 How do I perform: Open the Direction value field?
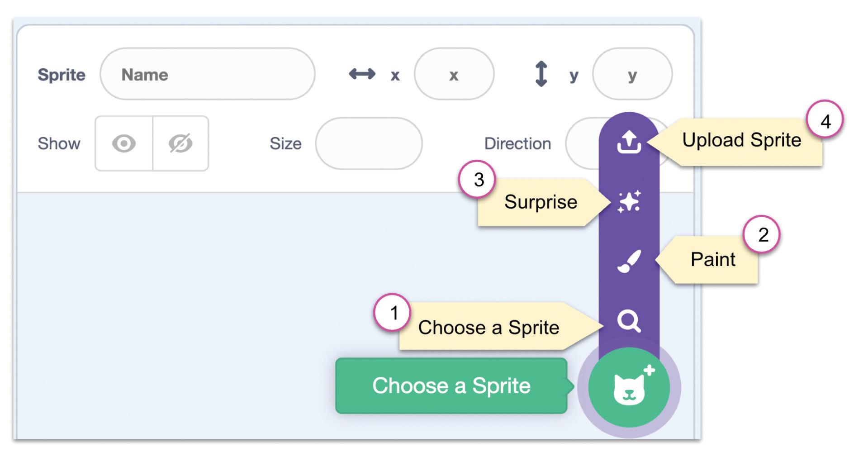pyautogui.click(x=583, y=143)
